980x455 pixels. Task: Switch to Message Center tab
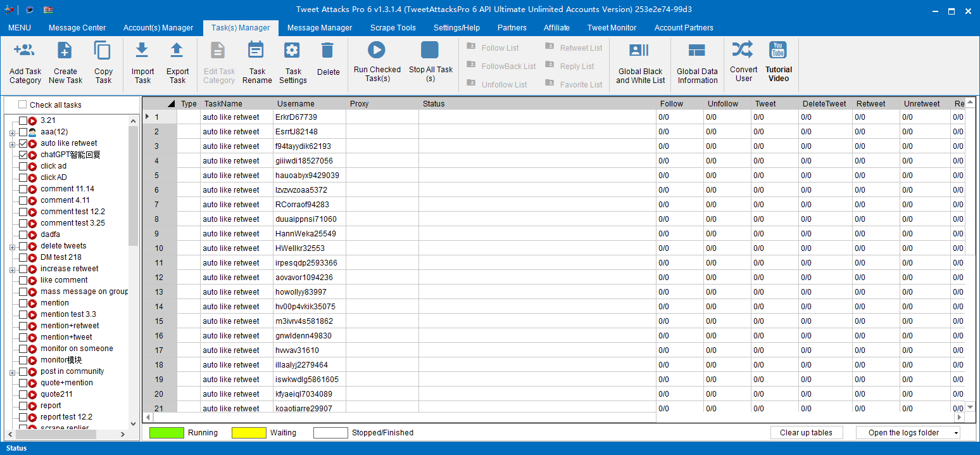point(77,28)
